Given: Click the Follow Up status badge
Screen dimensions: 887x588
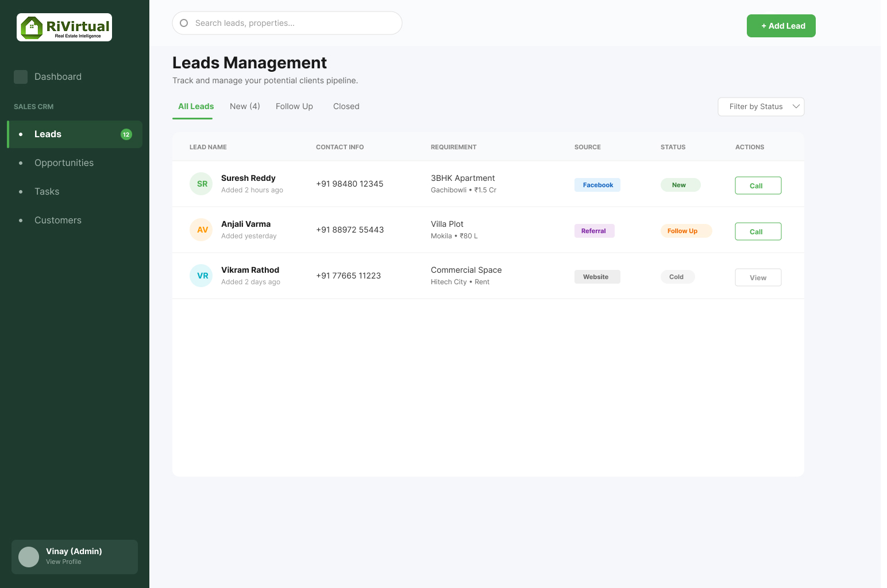Looking at the screenshot, I should click(686, 231).
